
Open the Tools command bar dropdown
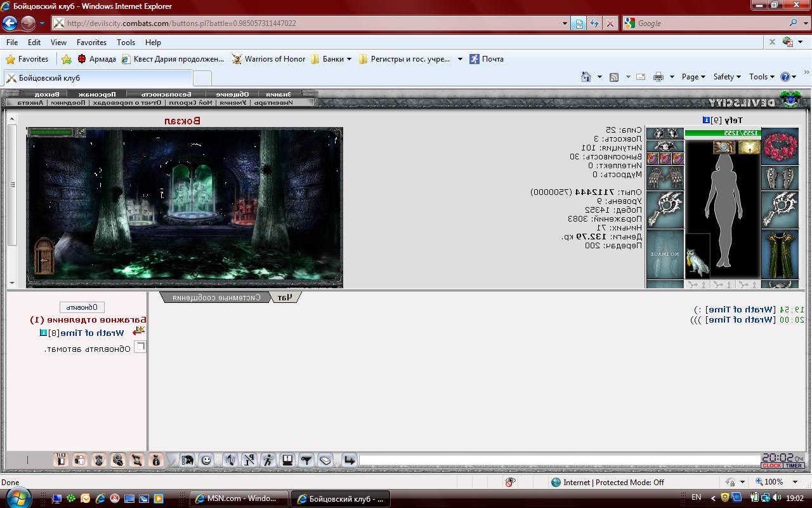click(761, 77)
